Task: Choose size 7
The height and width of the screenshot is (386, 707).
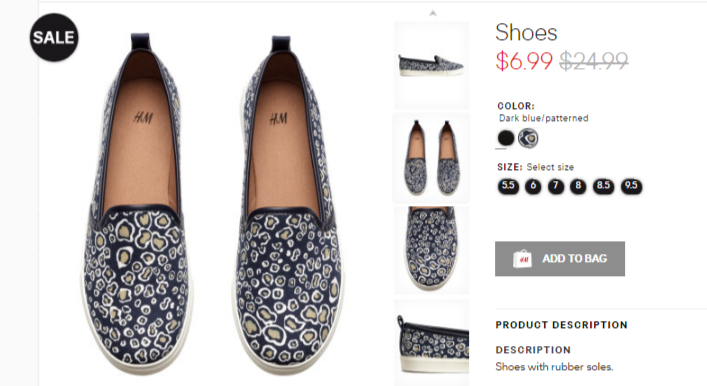Action: coord(556,186)
